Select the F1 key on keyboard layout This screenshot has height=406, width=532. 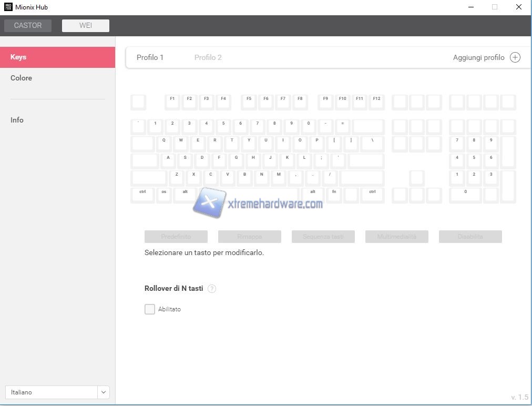172,101
